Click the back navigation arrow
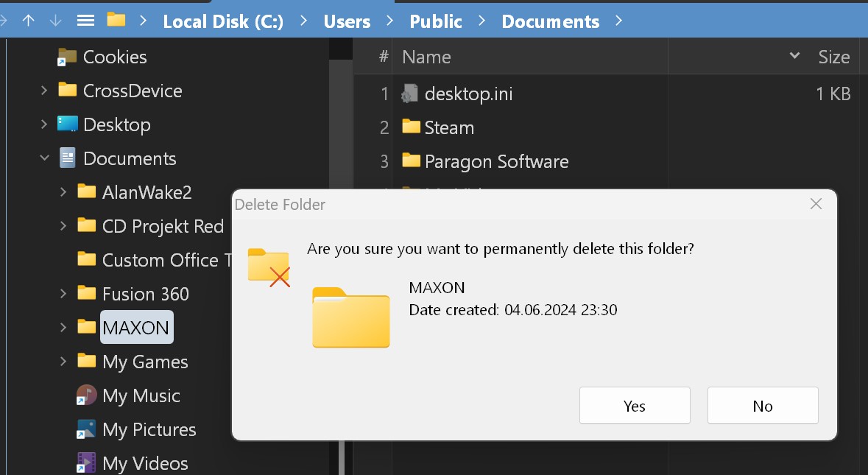The width and height of the screenshot is (868, 475). tap(4, 21)
